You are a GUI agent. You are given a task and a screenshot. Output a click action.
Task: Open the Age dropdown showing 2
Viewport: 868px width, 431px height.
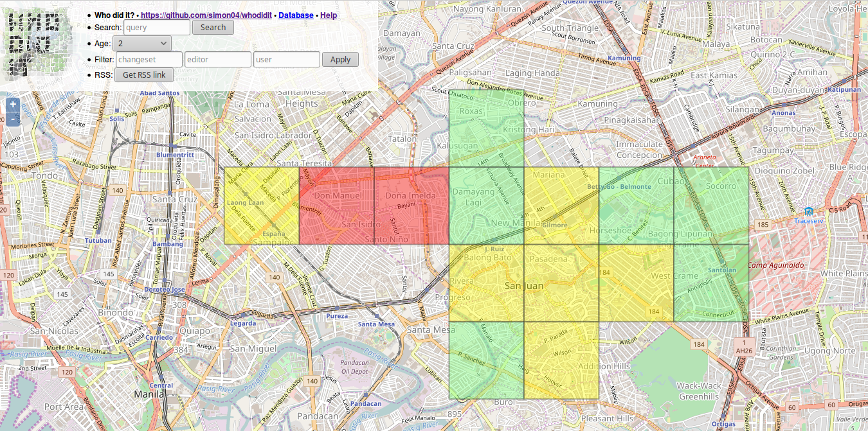(141, 44)
